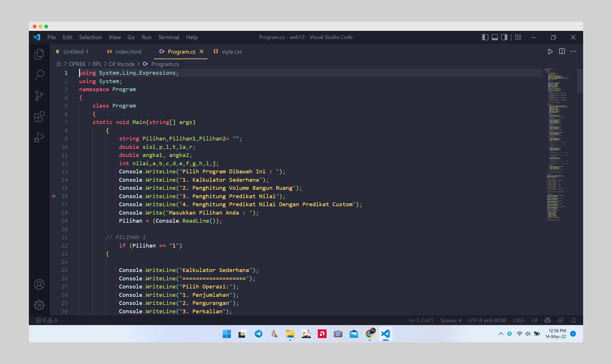This screenshot has height=364, width=612.
Task: Open the Customize Layout icon
Action: click(518, 37)
